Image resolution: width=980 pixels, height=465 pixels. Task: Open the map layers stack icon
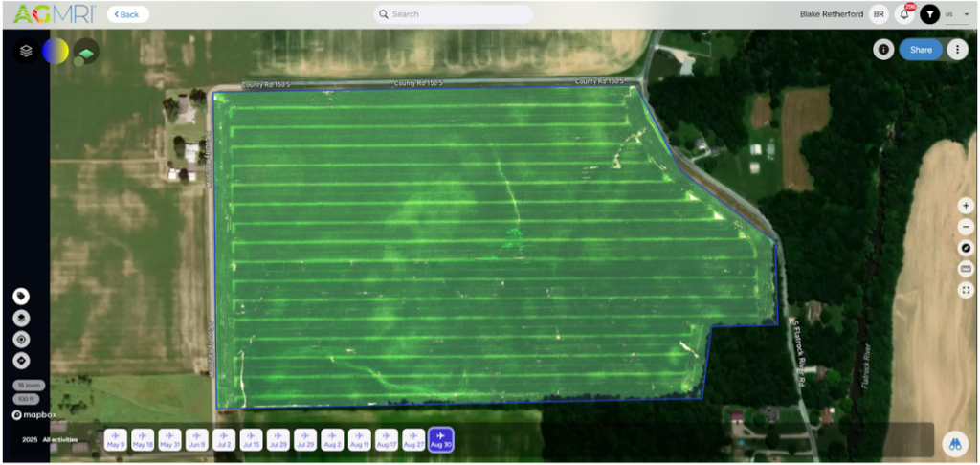[x=25, y=51]
